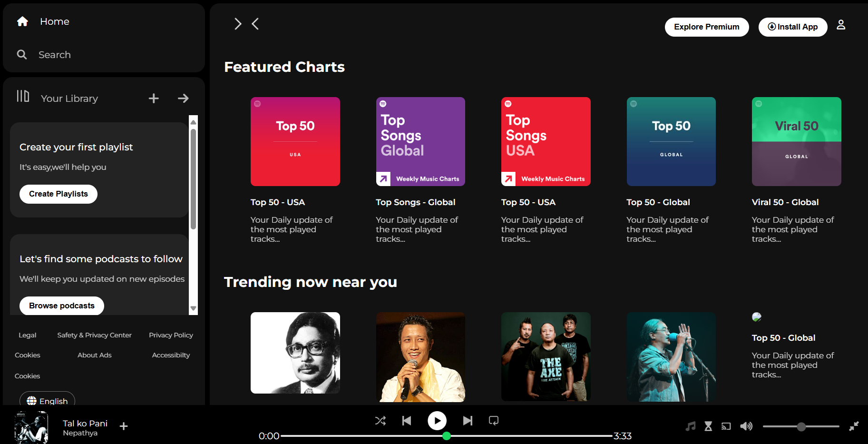Click the green progress bar handle

click(447, 436)
